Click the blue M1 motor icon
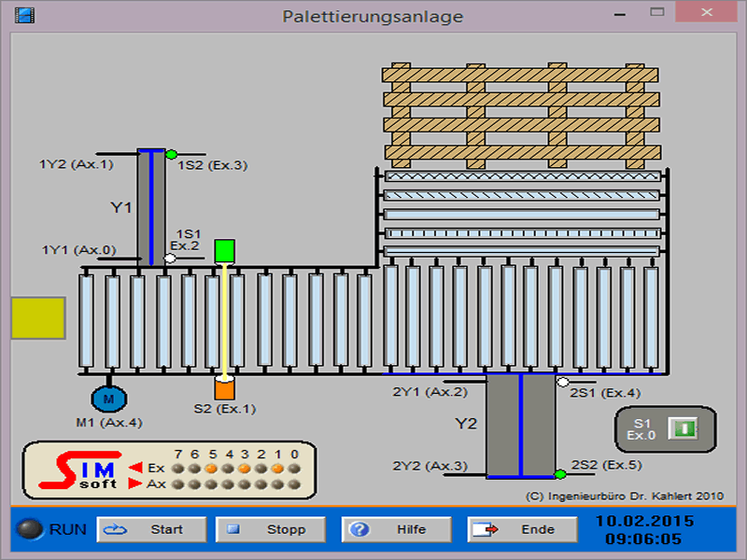Image resolution: width=747 pixels, height=560 pixels. (108, 399)
